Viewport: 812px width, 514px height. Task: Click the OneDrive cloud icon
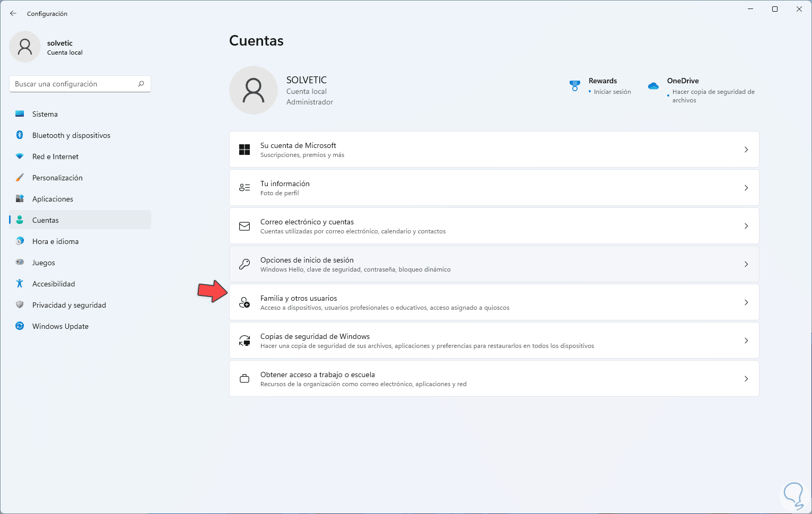click(653, 85)
